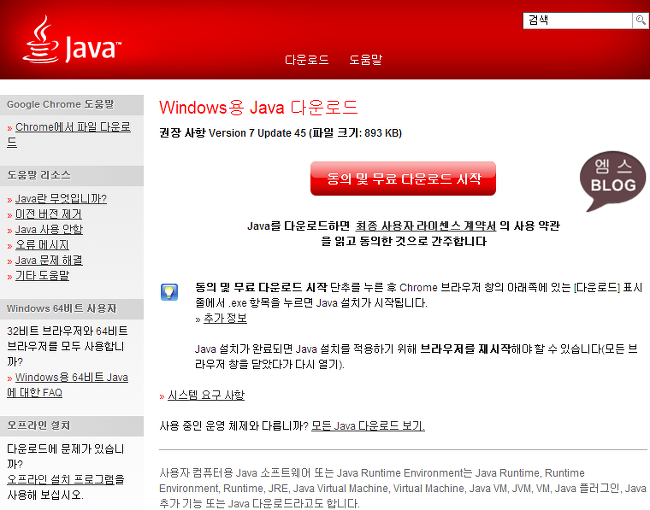
Task: Open 시스템 요구 사항 link
Action: (x=206, y=396)
